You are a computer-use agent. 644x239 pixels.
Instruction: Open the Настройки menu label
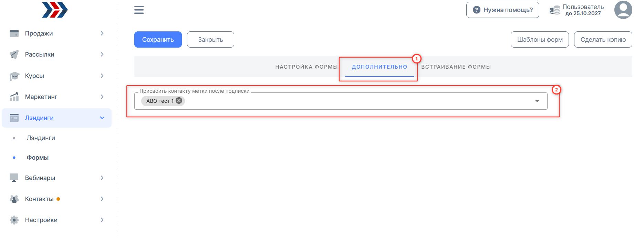click(41, 220)
